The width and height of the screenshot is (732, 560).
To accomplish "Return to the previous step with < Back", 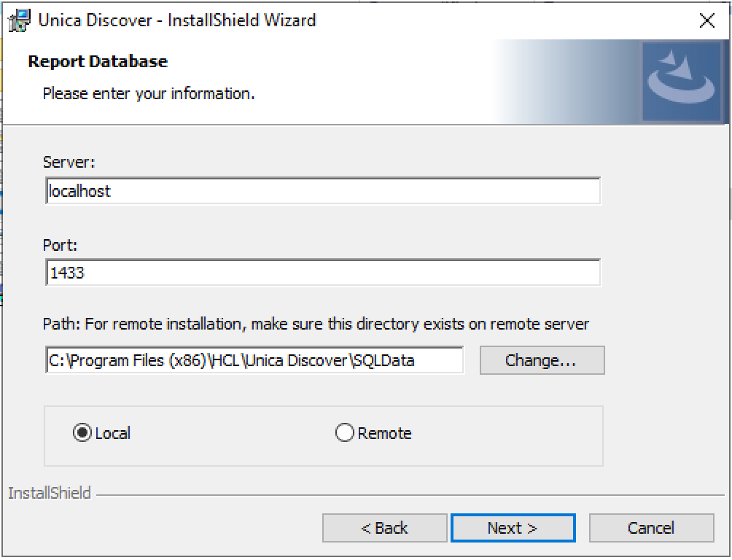I will [x=384, y=528].
